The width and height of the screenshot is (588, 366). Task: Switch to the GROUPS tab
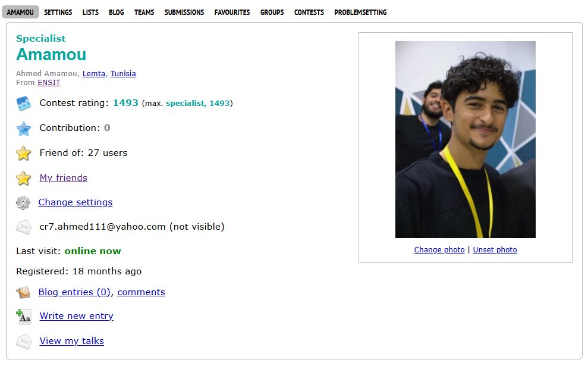click(x=272, y=12)
